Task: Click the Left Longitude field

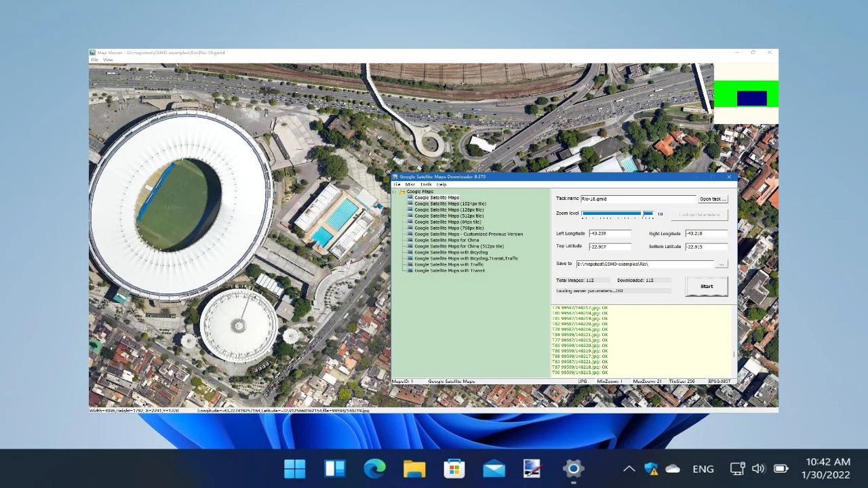Action: click(610, 233)
